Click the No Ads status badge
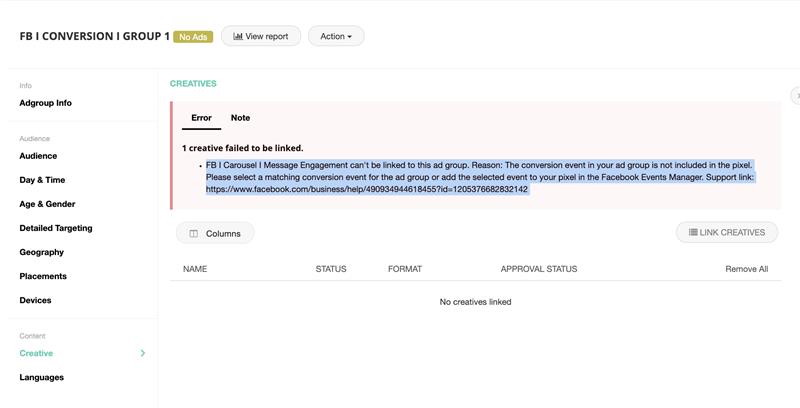Viewport: 800px width, 408px height. (193, 37)
